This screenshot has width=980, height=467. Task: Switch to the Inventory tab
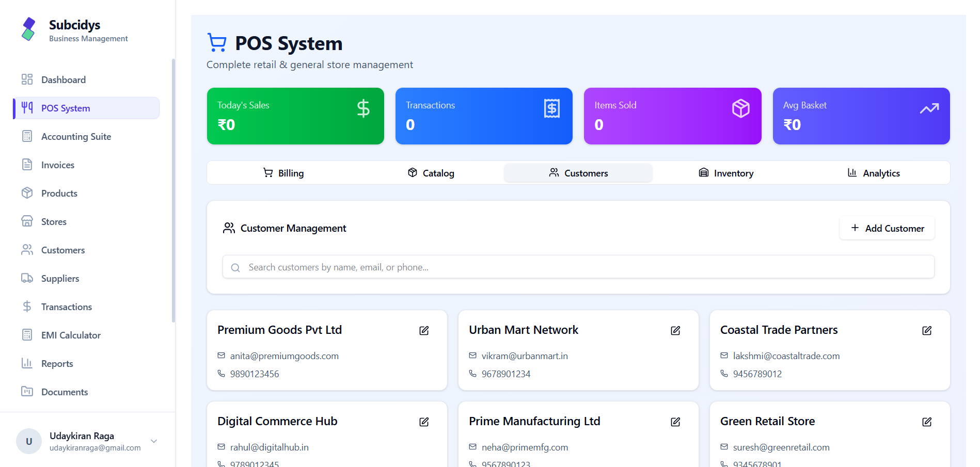tap(726, 173)
